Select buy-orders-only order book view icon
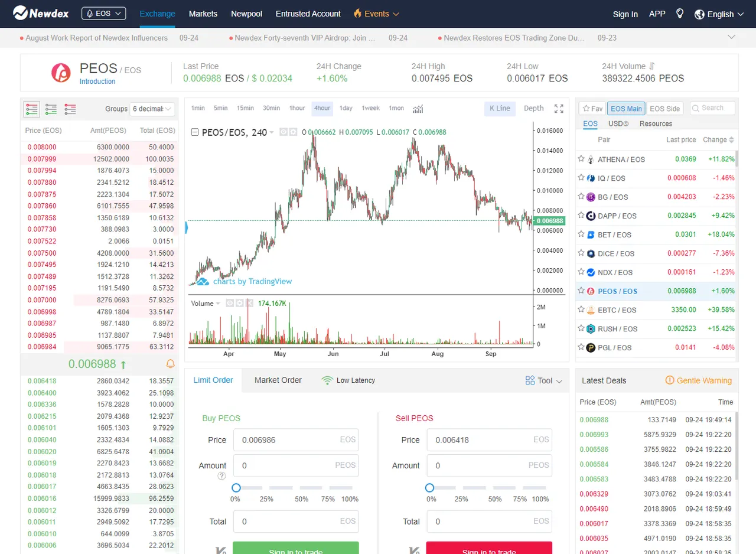The width and height of the screenshot is (756, 554). (x=51, y=109)
